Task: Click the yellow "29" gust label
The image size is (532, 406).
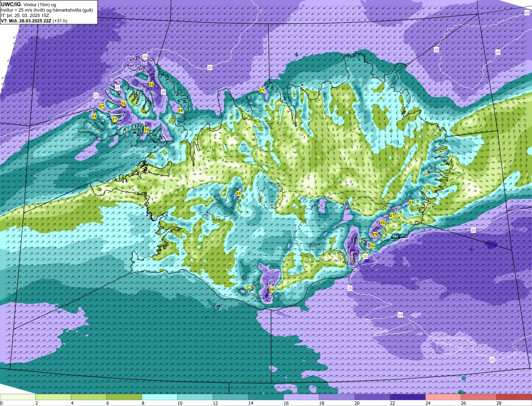Action: point(375,234)
